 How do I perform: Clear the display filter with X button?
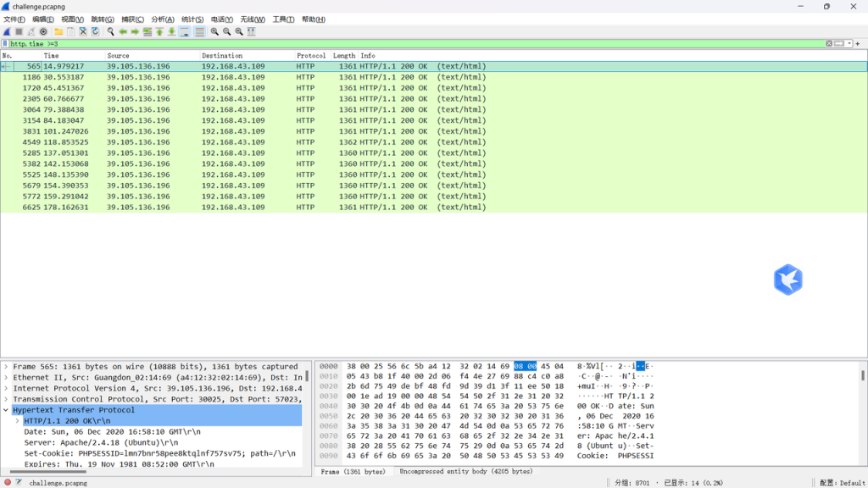click(x=829, y=43)
